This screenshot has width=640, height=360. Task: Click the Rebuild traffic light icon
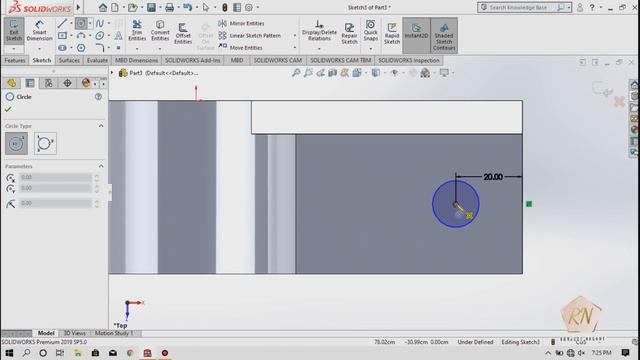(x=224, y=7)
